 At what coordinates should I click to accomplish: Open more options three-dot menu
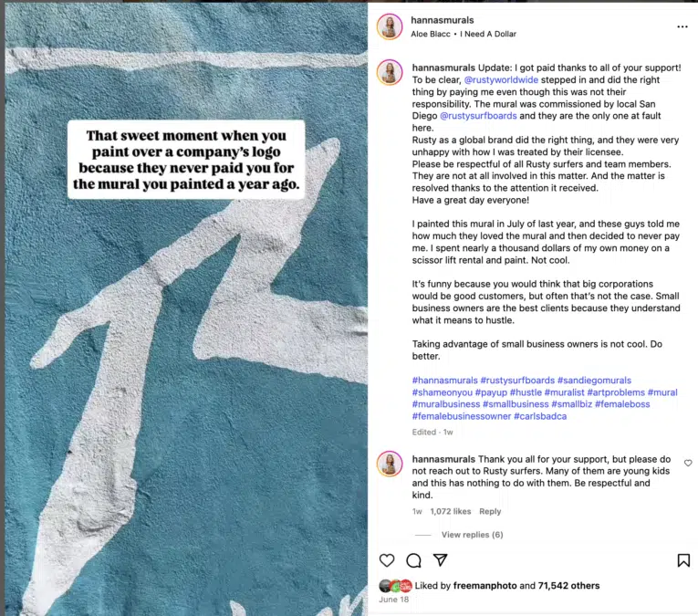click(x=682, y=26)
